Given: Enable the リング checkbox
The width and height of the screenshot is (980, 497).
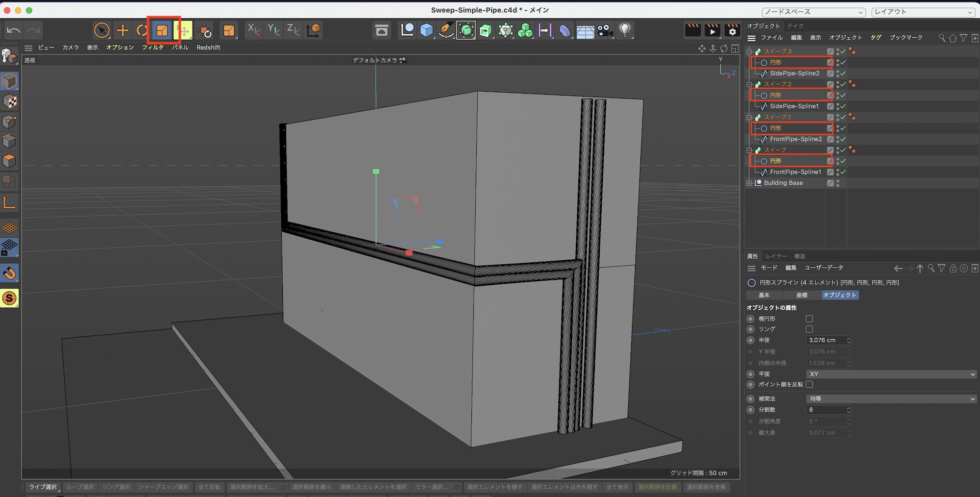Looking at the screenshot, I should 809,329.
